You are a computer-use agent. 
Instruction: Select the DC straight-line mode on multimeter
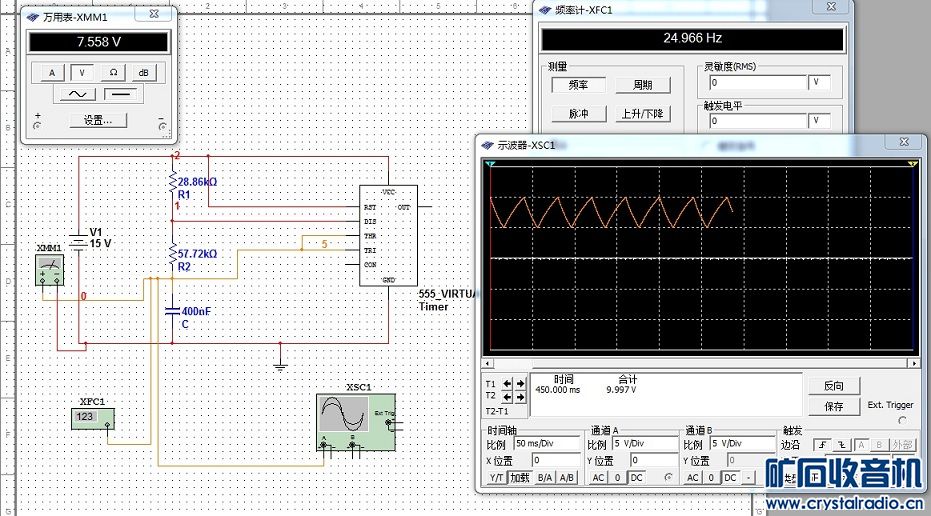point(122,94)
